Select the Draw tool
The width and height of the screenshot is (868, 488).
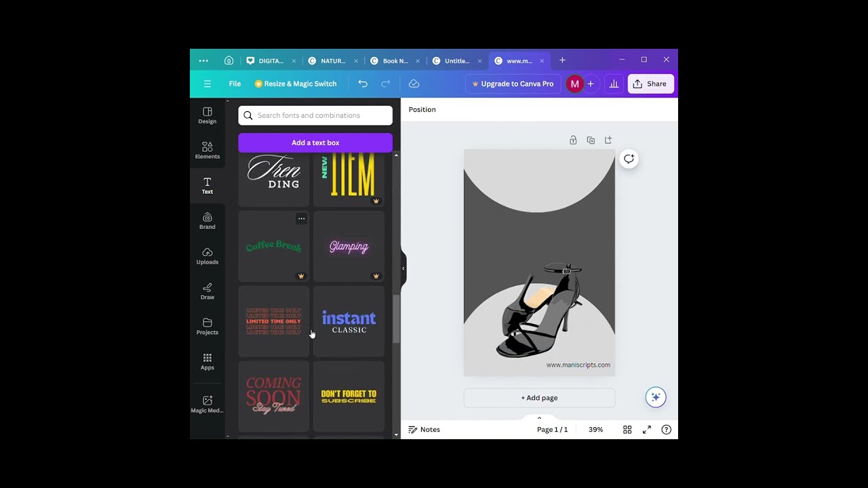208,291
